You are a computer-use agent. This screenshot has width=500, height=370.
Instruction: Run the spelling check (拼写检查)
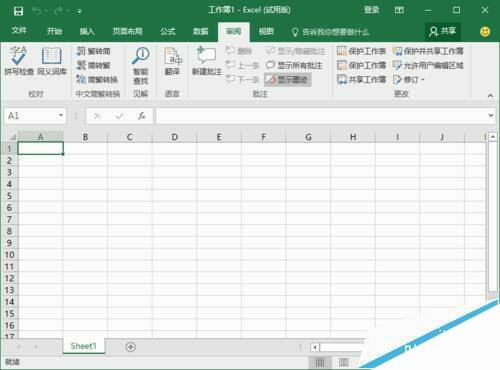click(19, 61)
